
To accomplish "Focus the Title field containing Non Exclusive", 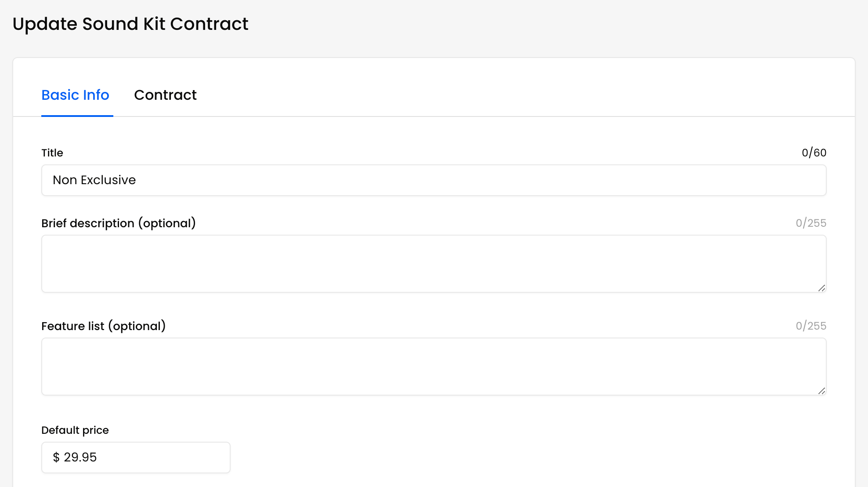I will coord(433,180).
